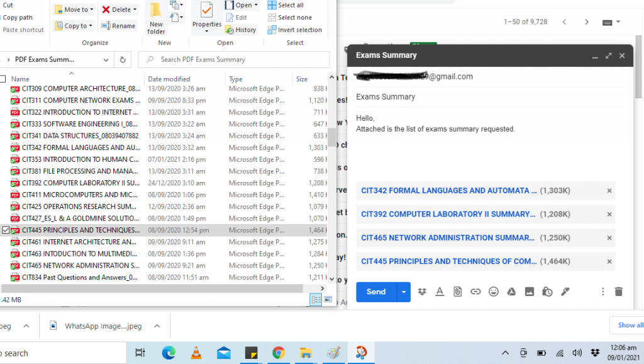Discard the draft with the trash icon
The image size is (644, 364).
pyautogui.click(x=619, y=292)
